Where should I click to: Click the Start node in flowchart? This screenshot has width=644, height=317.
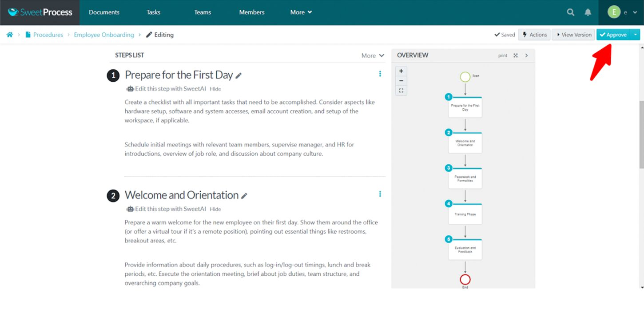(x=465, y=77)
